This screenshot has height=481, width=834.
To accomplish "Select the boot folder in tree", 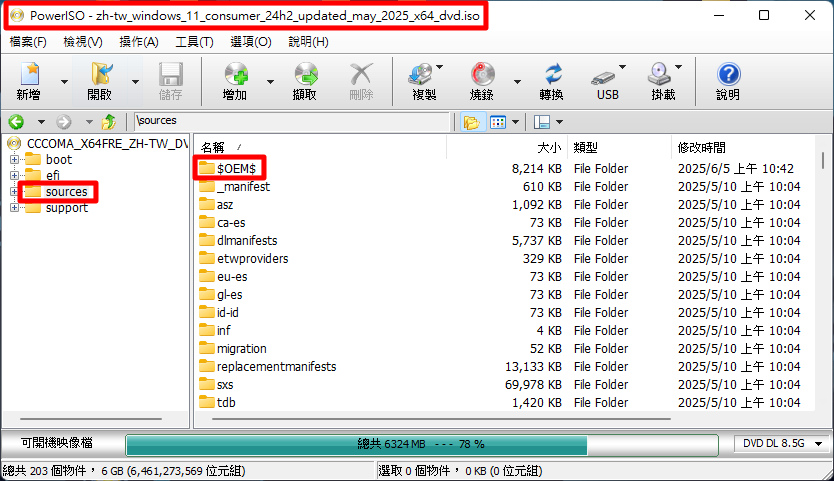I will pos(59,160).
